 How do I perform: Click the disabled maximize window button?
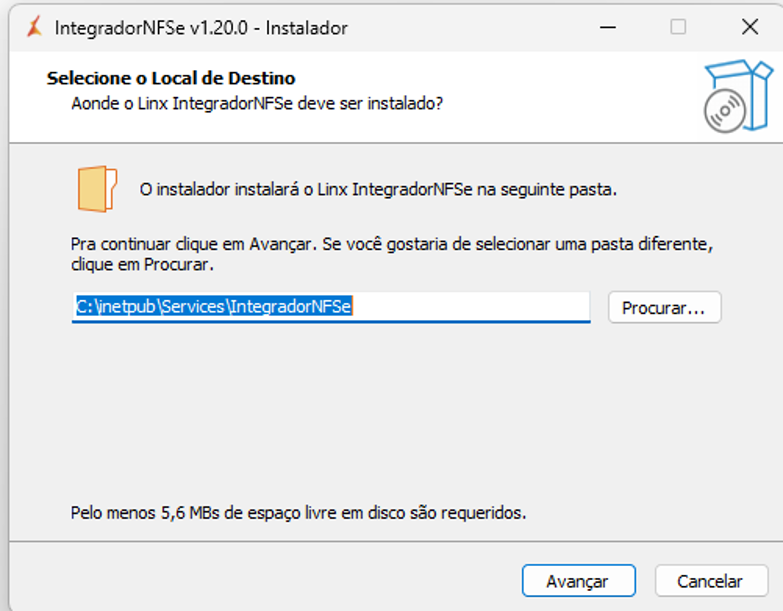pyautogui.click(x=678, y=27)
